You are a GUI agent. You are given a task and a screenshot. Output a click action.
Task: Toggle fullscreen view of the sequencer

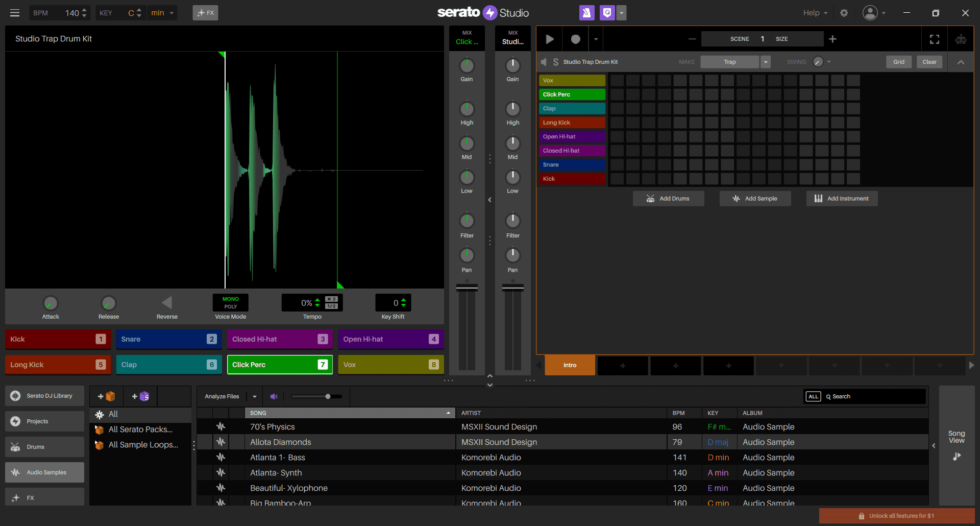point(934,39)
